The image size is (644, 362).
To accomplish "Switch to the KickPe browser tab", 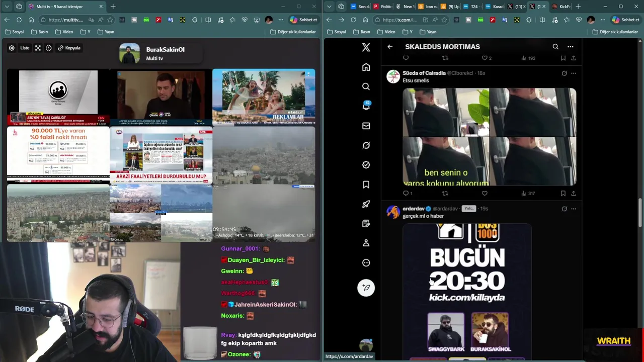I will [561, 7].
